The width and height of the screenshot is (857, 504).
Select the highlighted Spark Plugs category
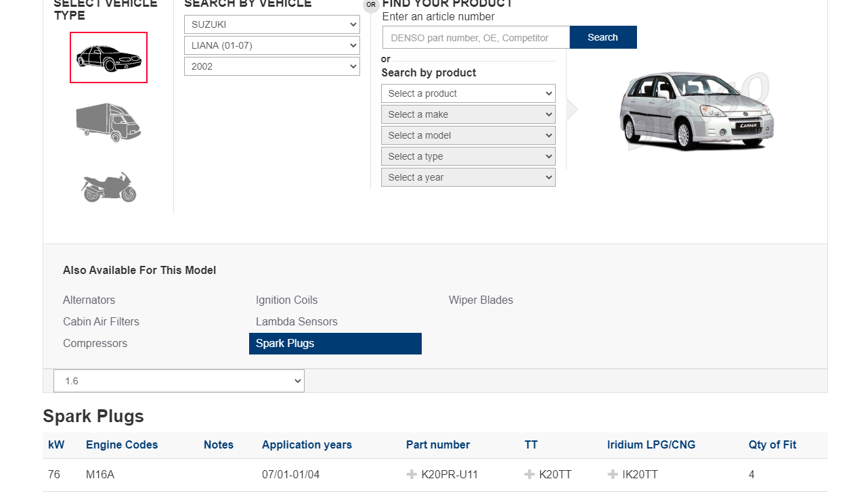point(335,344)
